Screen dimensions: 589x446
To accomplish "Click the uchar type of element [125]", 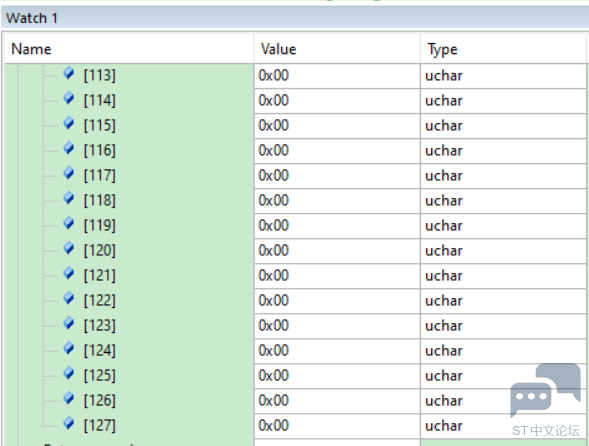I will point(444,375).
